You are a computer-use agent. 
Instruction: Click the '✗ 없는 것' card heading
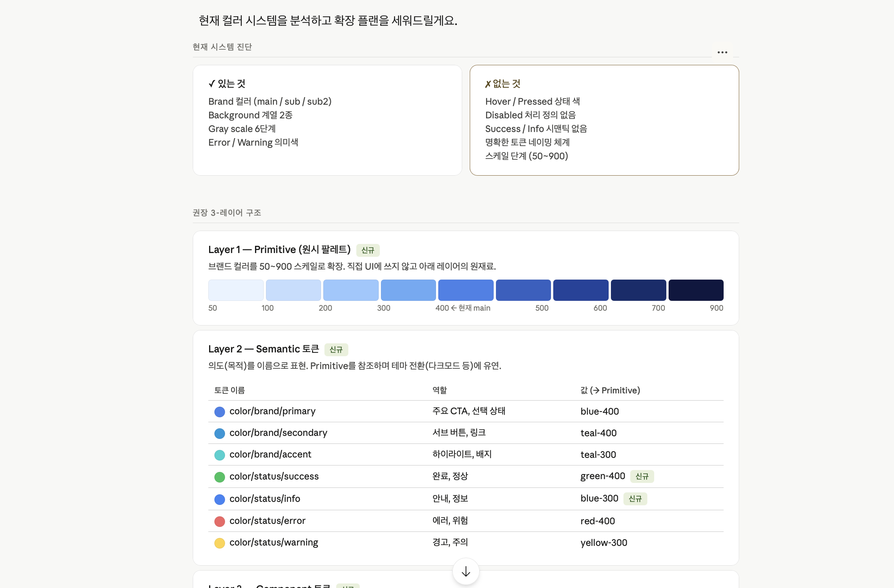pos(503,84)
